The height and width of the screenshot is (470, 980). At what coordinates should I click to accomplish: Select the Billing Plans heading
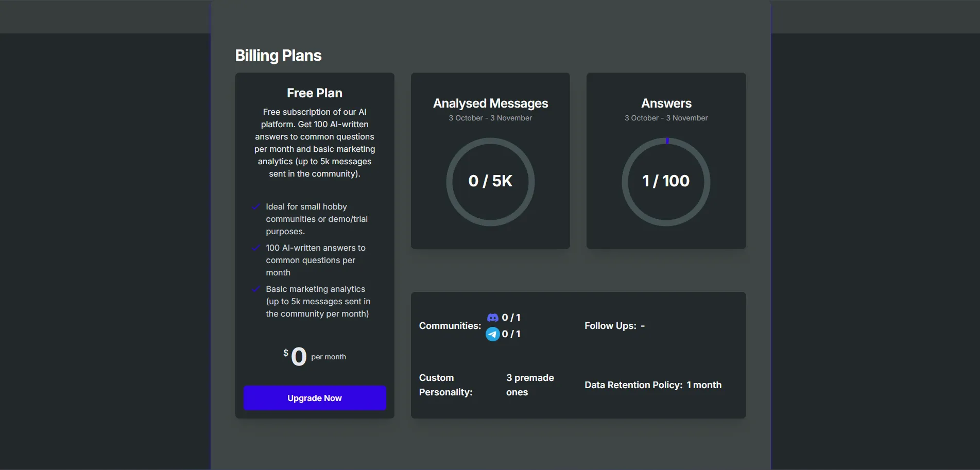point(278,56)
